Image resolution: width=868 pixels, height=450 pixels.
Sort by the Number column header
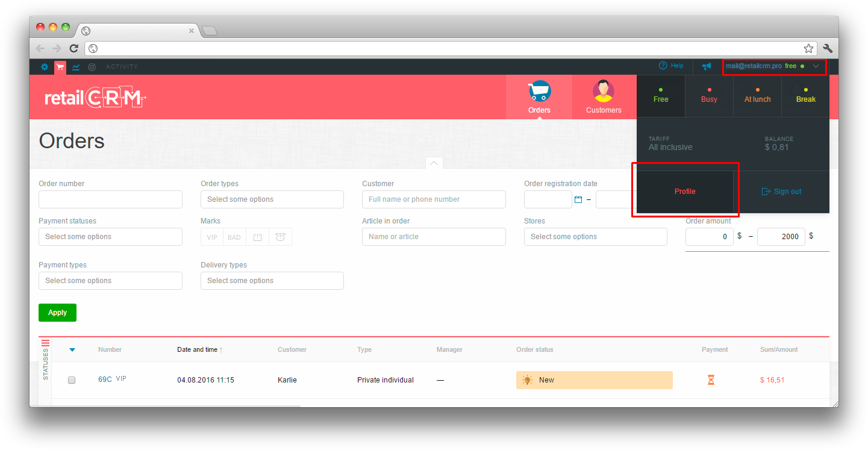click(110, 349)
